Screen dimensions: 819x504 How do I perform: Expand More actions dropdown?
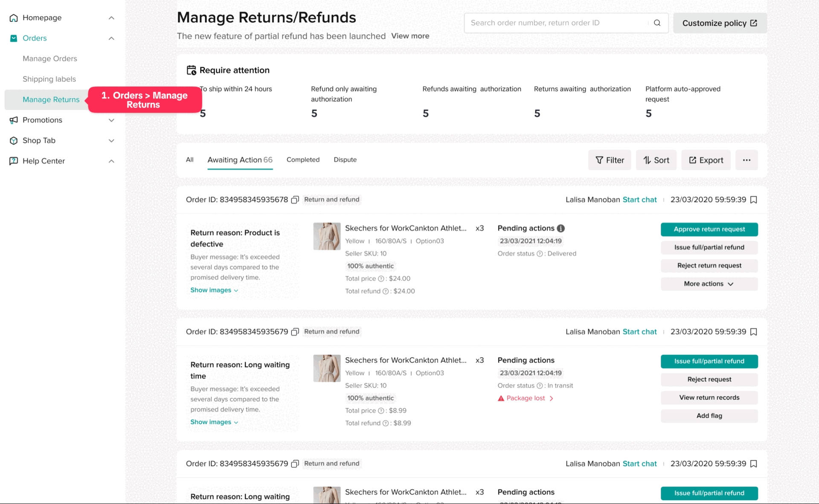(x=709, y=284)
